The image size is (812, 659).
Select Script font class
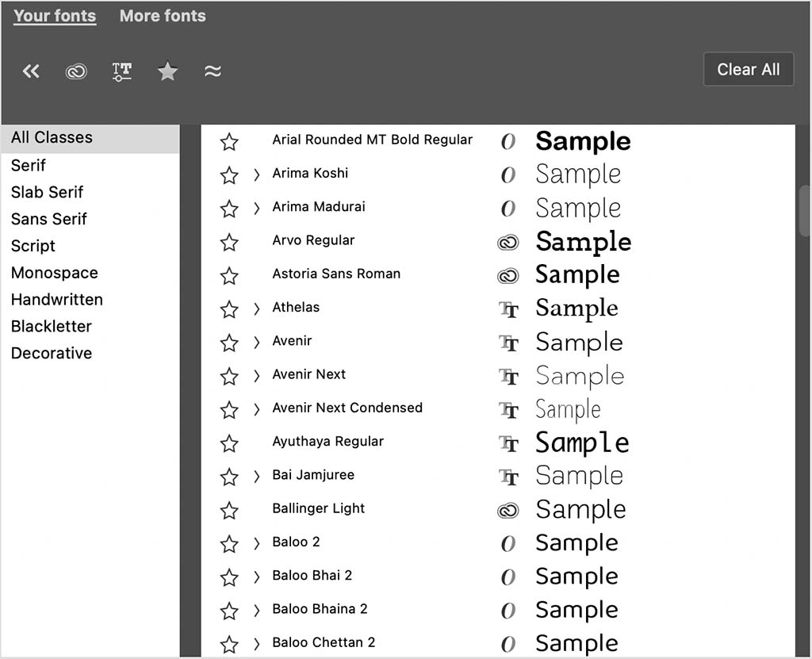pos(33,246)
